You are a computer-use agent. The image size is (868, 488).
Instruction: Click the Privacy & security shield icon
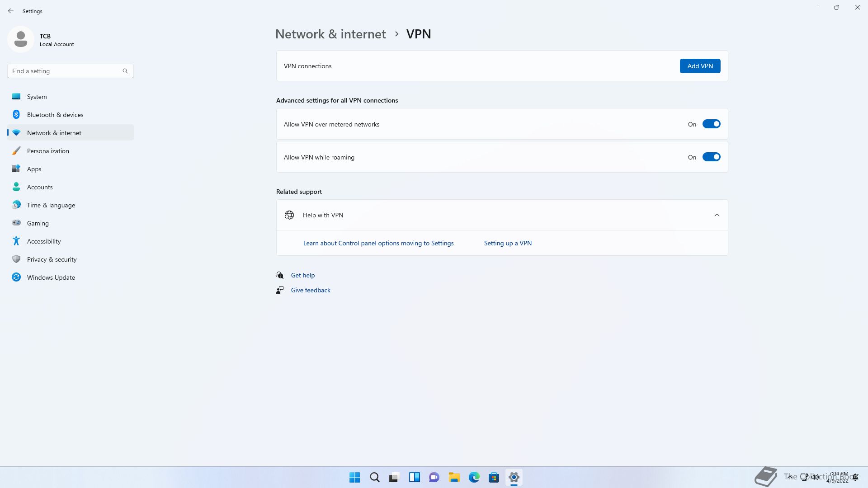tap(16, 259)
